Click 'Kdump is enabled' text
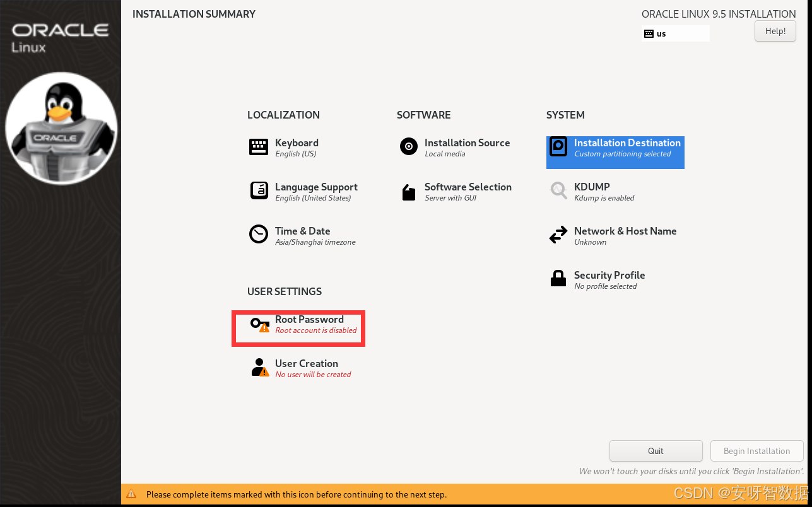Viewport: 812px width, 507px height. [x=604, y=198]
